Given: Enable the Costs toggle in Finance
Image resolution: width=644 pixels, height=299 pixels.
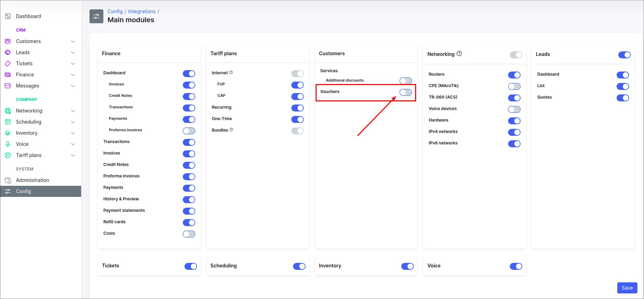Looking at the screenshot, I should pyautogui.click(x=189, y=234).
